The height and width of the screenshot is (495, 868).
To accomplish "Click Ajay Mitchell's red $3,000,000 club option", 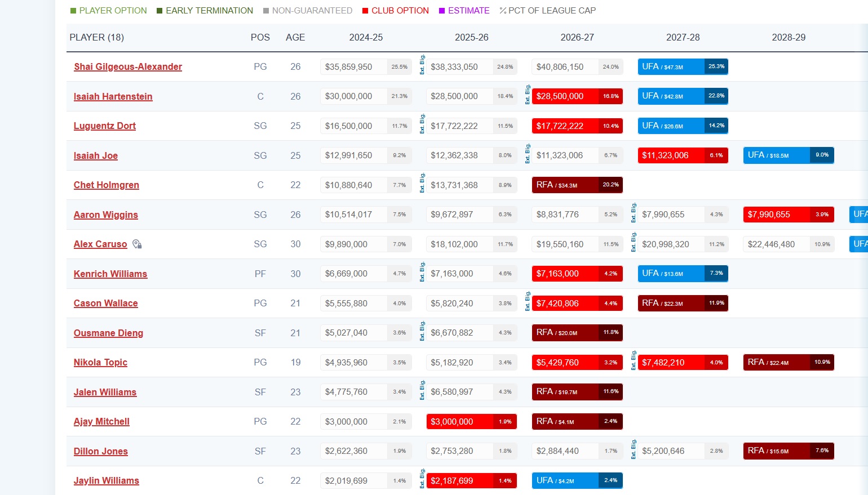I will [x=472, y=421].
